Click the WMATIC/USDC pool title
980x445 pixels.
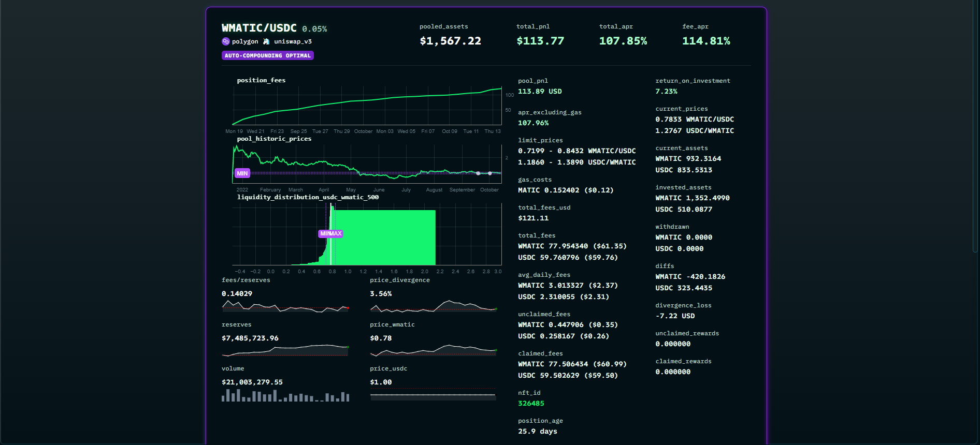259,28
